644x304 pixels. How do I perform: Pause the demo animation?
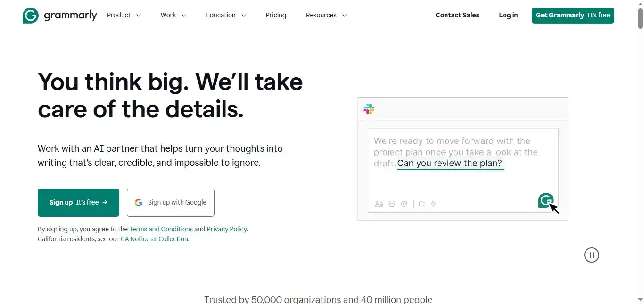click(x=591, y=255)
